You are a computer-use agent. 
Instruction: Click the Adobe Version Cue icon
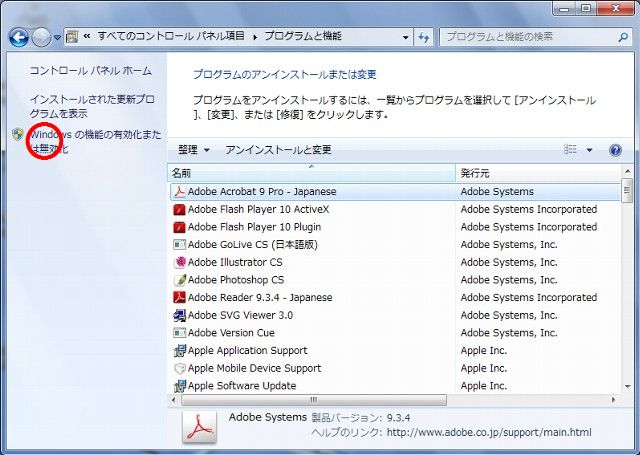tap(180, 333)
